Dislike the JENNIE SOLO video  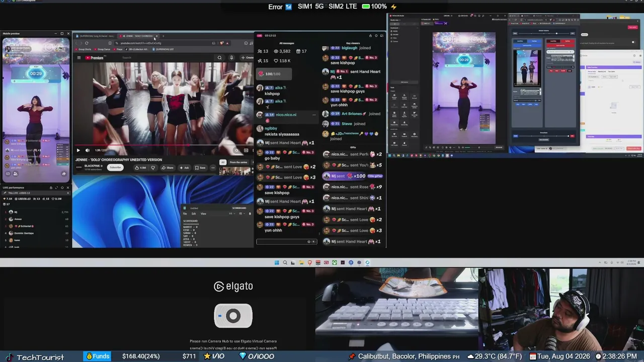(153, 168)
